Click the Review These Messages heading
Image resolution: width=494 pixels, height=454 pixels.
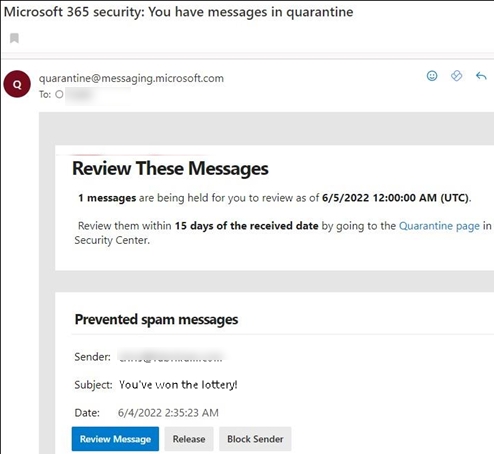[x=170, y=168]
